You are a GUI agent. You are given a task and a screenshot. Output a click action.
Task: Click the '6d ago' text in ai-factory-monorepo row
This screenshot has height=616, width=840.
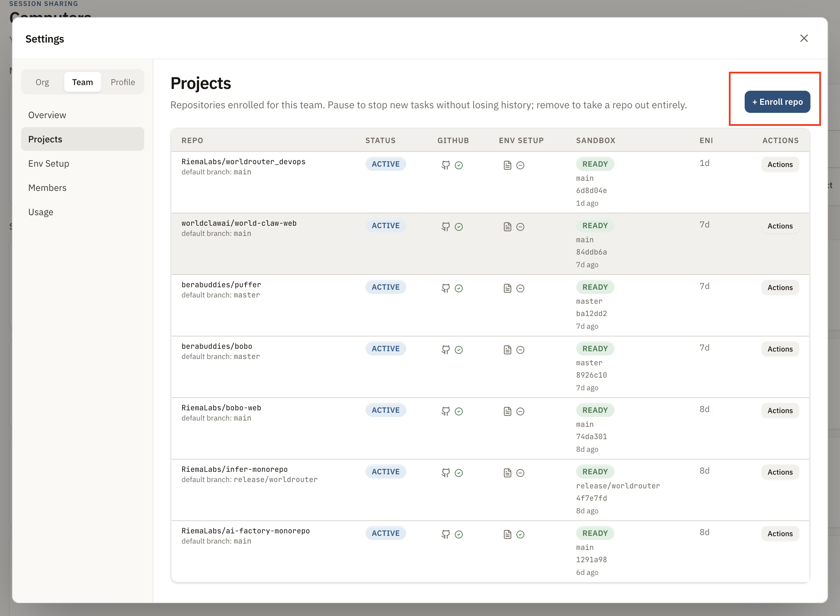(587, 572)
